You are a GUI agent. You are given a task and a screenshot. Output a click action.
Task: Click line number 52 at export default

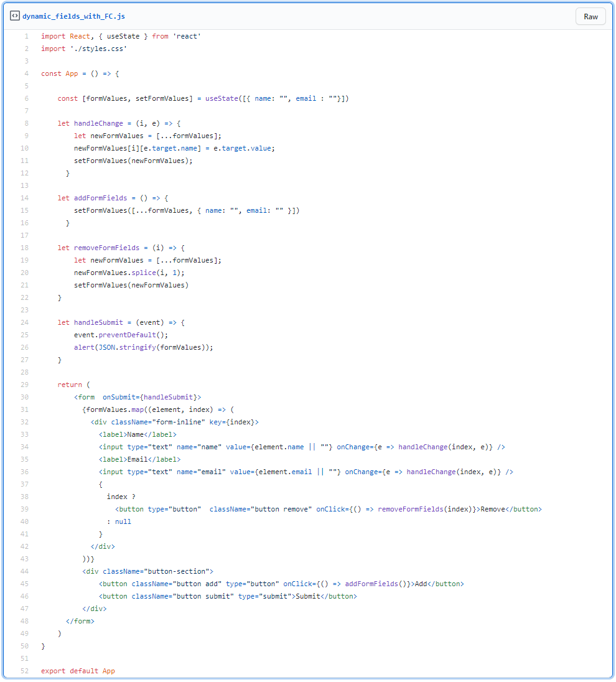coord(25,671)
